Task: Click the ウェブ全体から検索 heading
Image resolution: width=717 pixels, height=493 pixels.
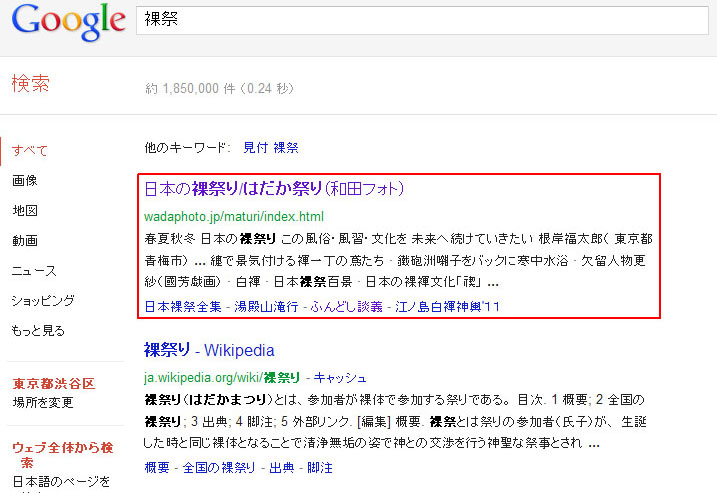Action: (x=63, y=455)
